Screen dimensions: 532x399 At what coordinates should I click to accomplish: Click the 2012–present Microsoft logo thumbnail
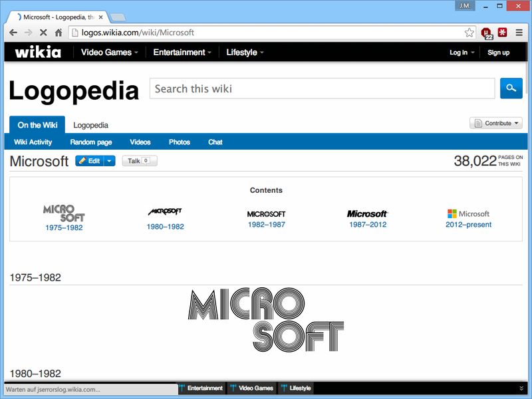(x=469, y=213)
